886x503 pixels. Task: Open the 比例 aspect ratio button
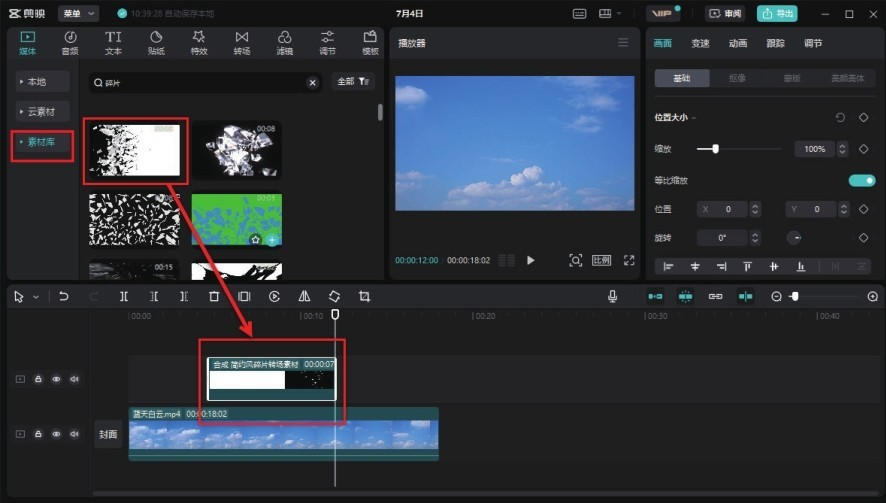[x=601, y=260]
